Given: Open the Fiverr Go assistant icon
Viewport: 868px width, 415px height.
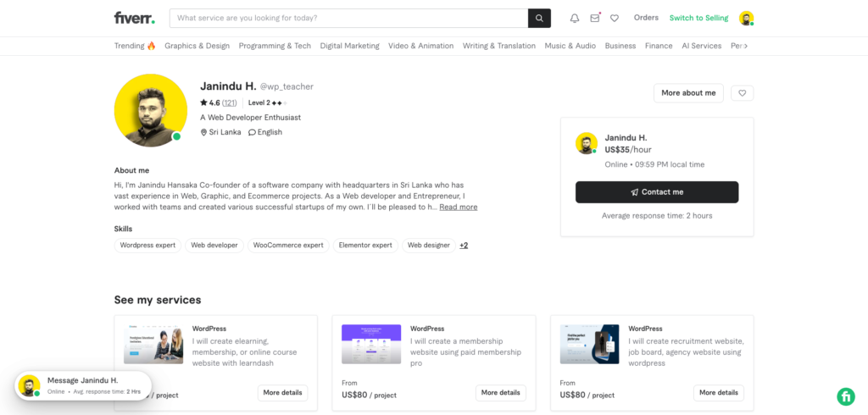Looking at the screenshot, I should point(845,396).
